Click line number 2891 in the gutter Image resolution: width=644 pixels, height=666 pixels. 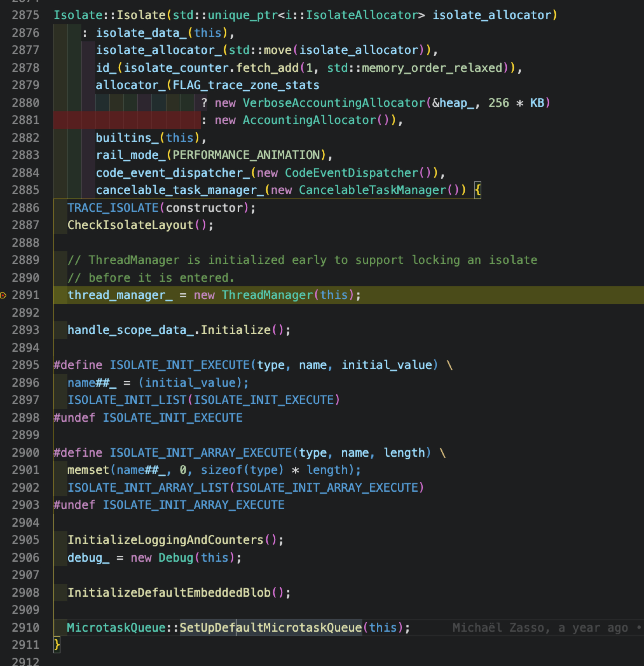coord(25,295)
